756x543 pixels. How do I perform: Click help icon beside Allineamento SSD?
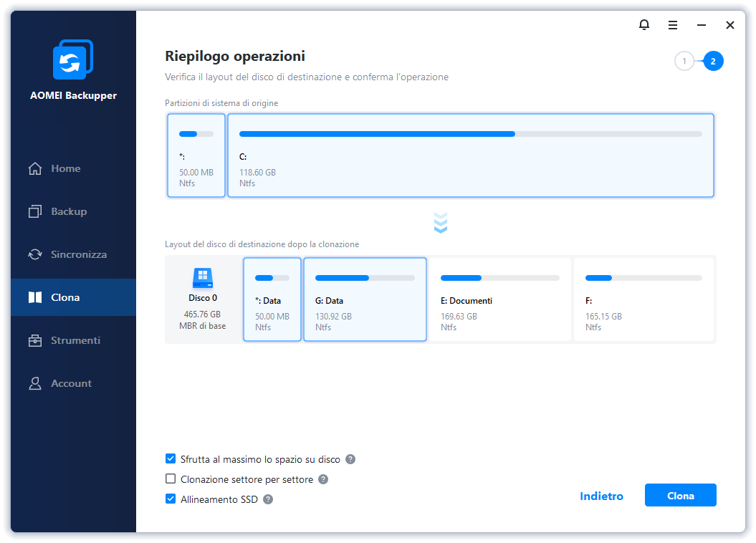(268, 499)
